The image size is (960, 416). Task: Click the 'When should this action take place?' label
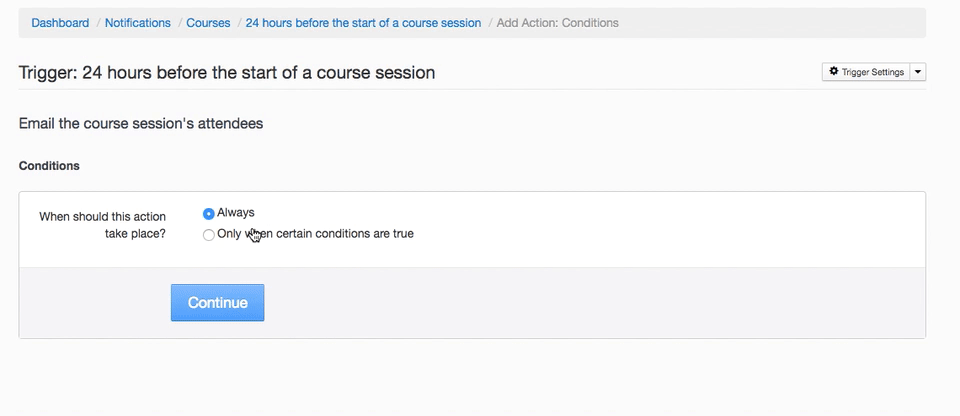(x=102, y=225)
